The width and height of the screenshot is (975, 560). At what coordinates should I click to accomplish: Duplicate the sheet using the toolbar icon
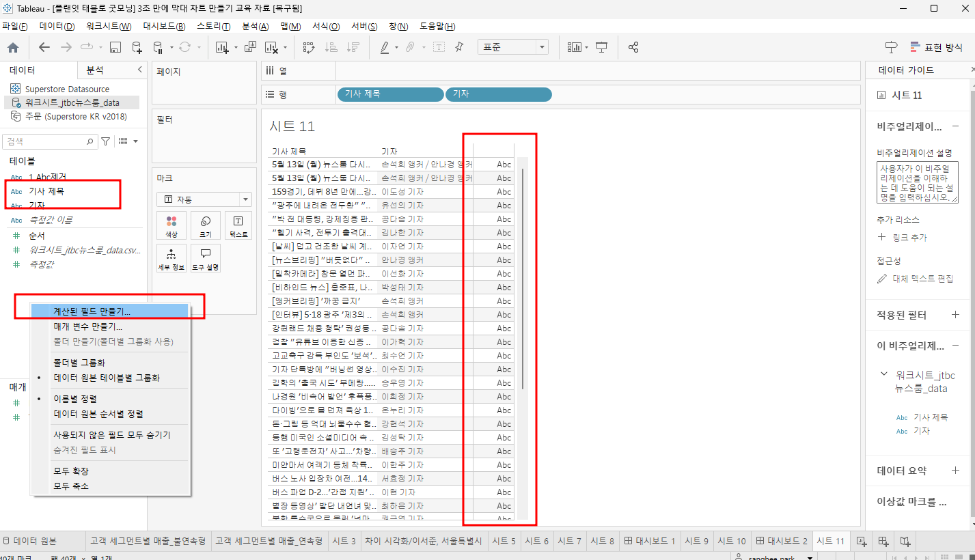click(250, 47)
